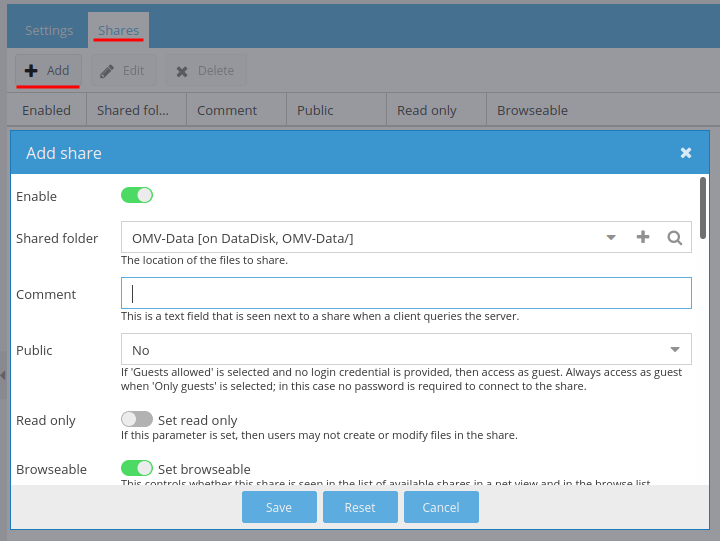This screenshot has width=720, height=541.
Task: Click the plus icon to create shared folder
Action: pyautogui.click(x=643, y=237)
